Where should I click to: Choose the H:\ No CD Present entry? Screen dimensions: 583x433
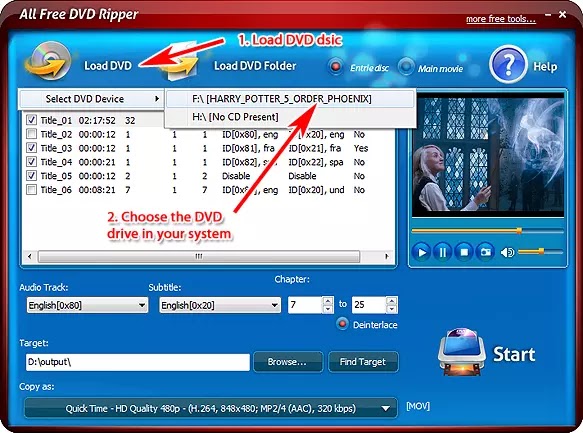pyautogui.click(x=290, y=117)
